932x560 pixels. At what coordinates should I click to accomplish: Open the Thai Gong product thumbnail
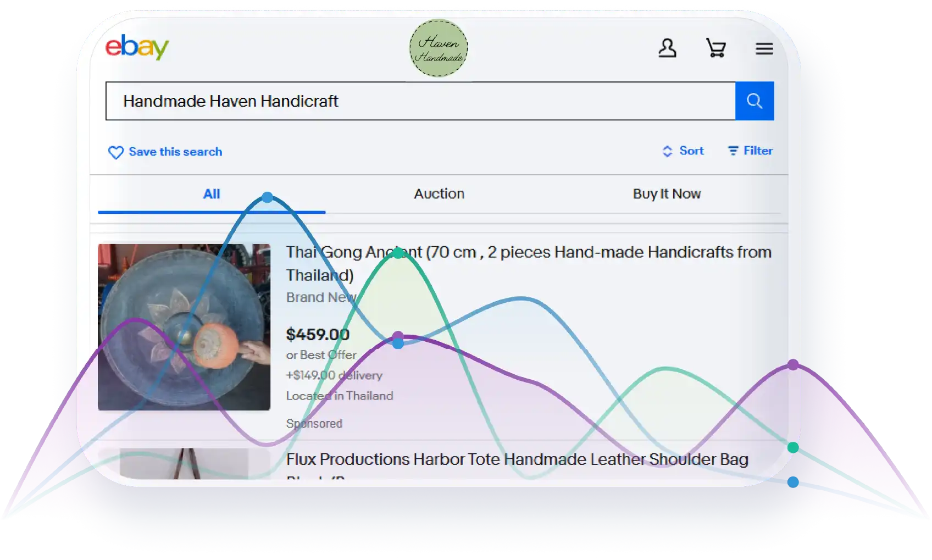[x=184, y=327]
